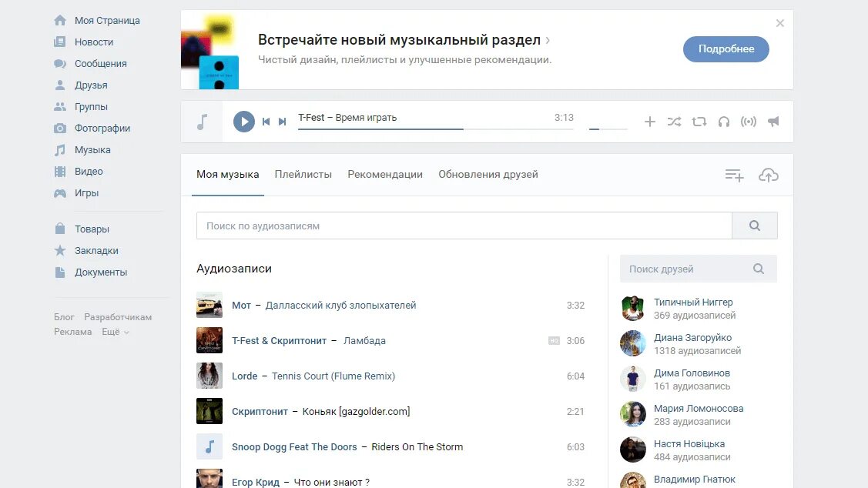
Task: Toggle broadcast audio to status icon
Action: click(749, 122)
